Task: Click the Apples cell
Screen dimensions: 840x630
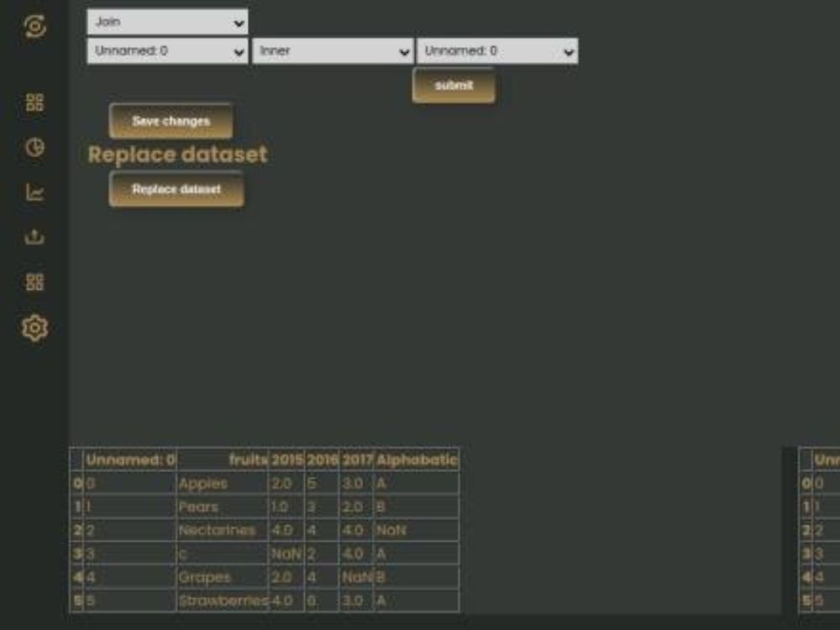Action: point(223,483)
